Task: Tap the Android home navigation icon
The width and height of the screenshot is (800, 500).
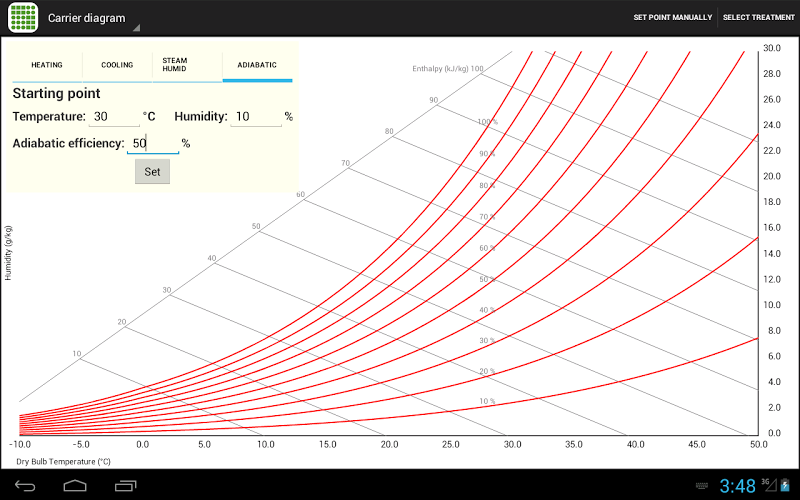Action: click(75, 485)
